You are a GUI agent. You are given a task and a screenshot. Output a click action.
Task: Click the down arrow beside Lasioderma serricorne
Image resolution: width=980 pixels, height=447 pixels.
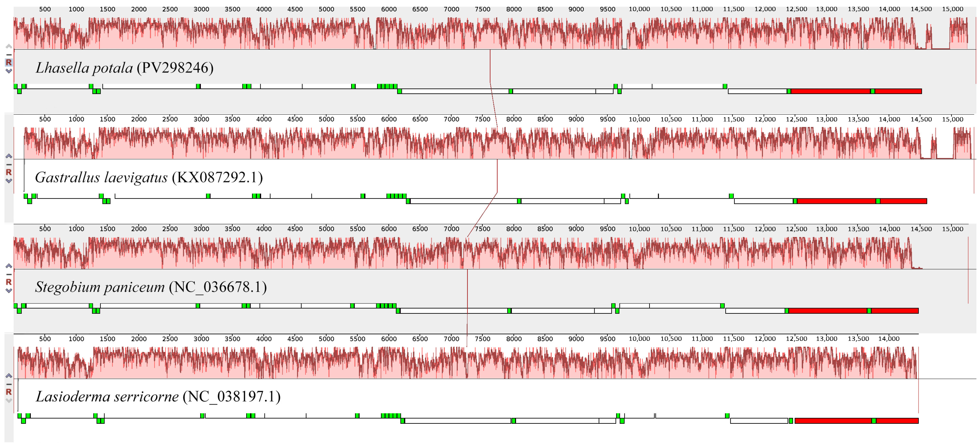point(9,400)
